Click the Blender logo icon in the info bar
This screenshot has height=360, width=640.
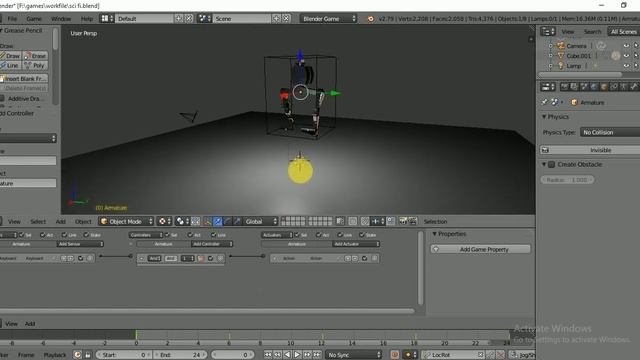tap(370, 19)
